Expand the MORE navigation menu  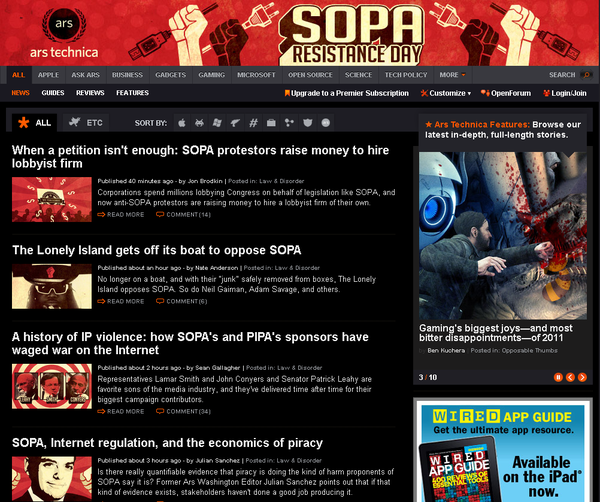tap(452, 75)
